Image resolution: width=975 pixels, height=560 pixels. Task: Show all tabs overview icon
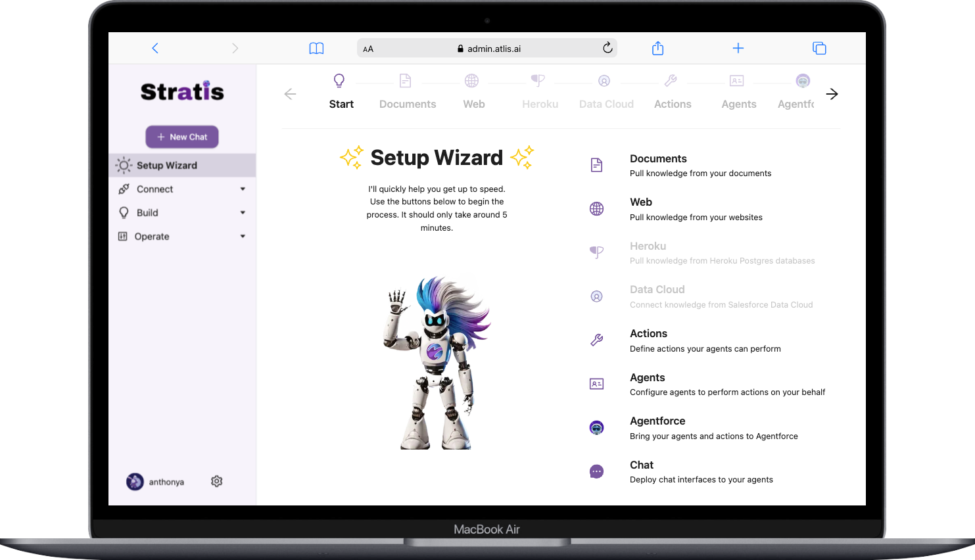pos(819,48)
